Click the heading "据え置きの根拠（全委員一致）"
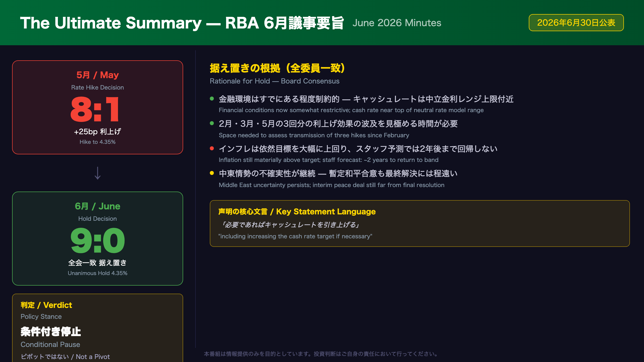644x362 pixels. pyautogui.click(x=277, y=68)
